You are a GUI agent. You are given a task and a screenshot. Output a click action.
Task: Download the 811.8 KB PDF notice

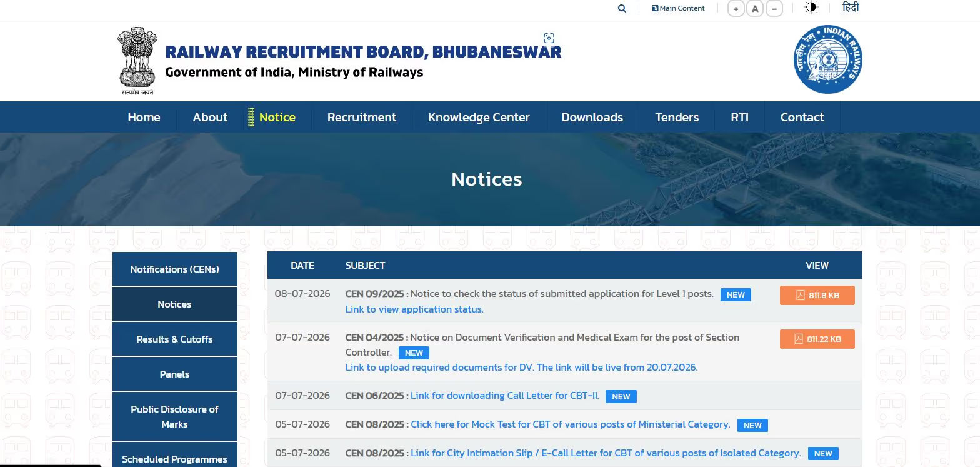pos(817,295)
